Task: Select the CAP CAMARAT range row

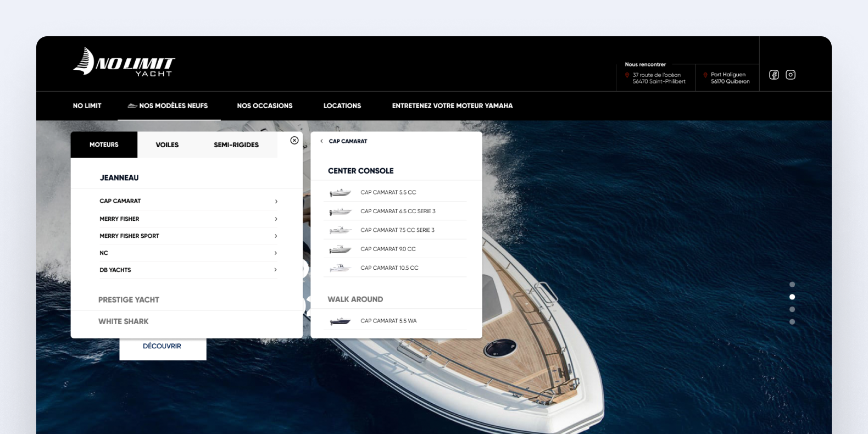Action: [188, 201]
